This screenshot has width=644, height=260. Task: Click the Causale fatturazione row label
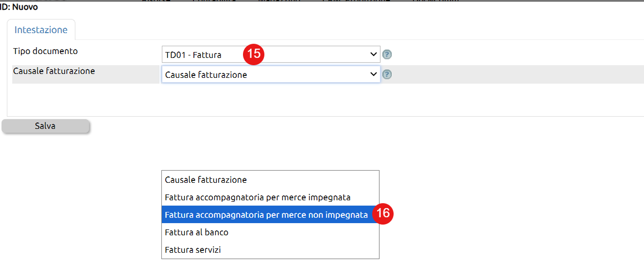point(54,71)
